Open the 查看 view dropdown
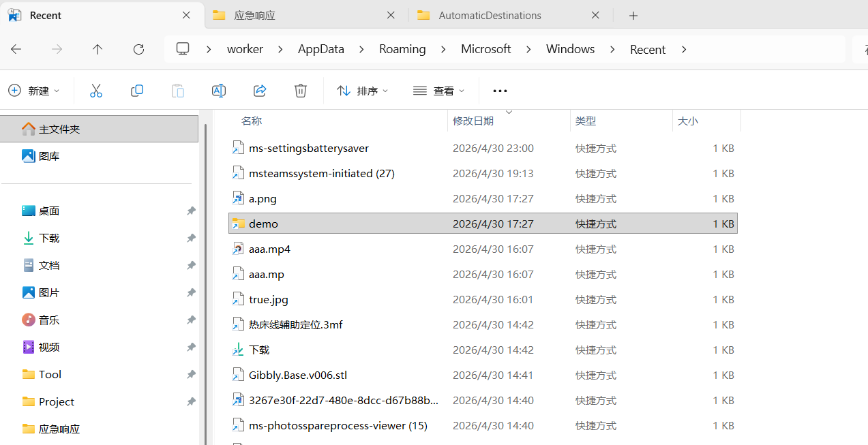 439,91
